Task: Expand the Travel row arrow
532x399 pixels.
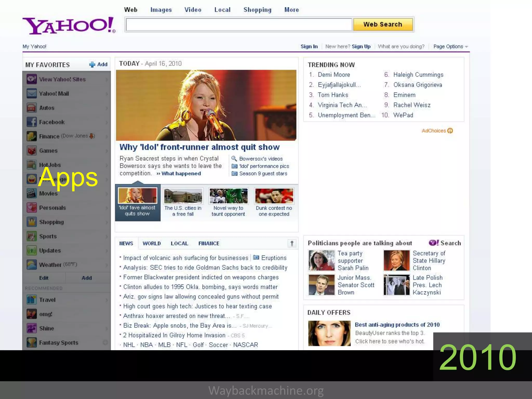Action: (107, 300)
